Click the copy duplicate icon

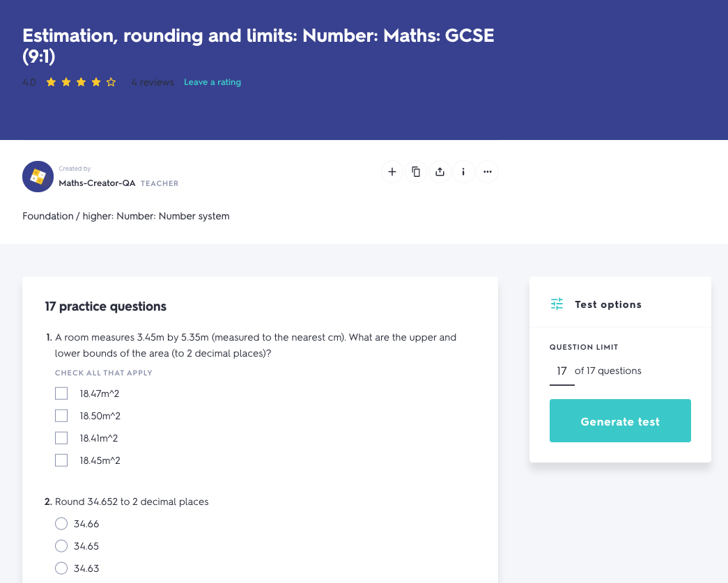pos(416,171)
